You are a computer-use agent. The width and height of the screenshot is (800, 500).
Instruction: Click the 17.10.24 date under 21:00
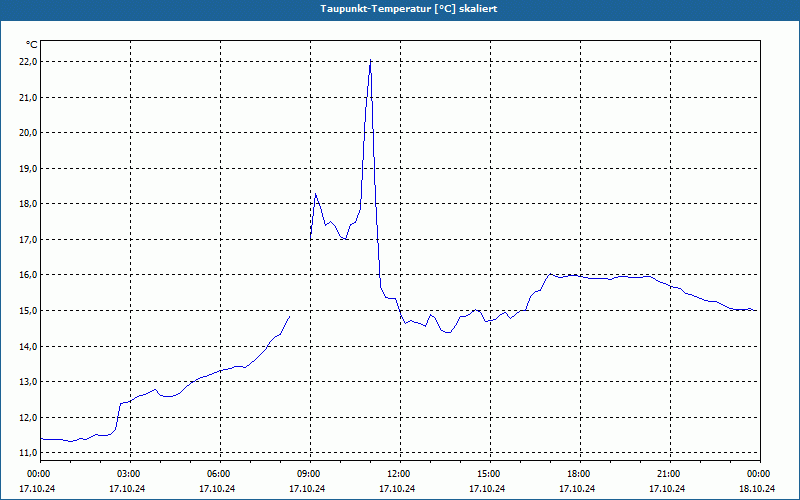pos(667,488)
